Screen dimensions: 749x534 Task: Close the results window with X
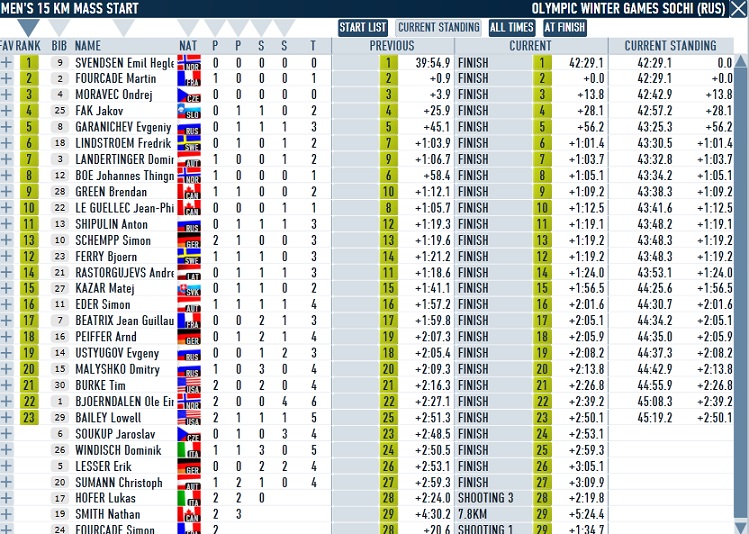738,9
